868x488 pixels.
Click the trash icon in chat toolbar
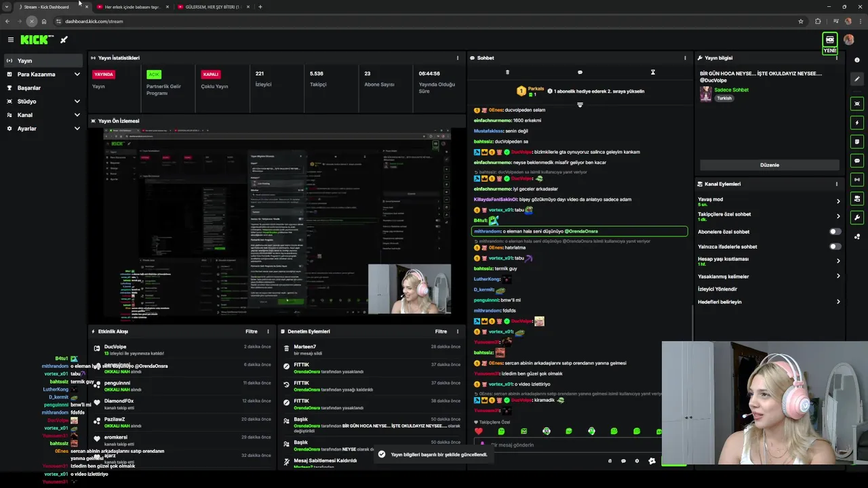click(507, 73)
